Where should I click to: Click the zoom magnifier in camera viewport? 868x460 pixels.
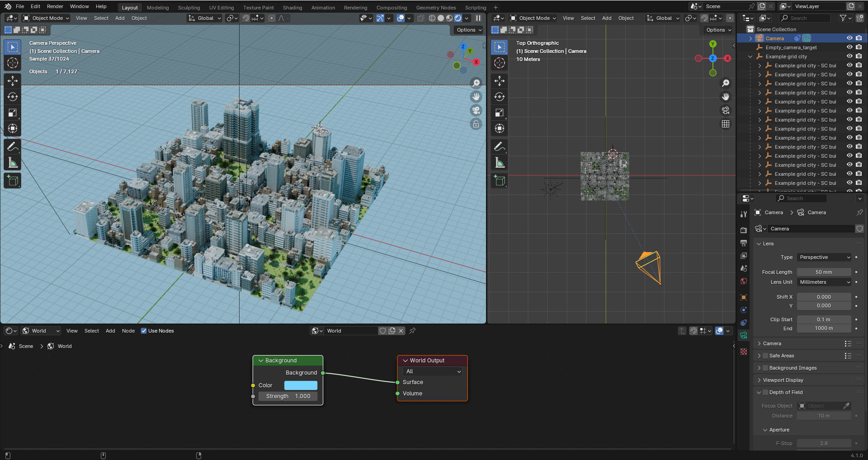pos(476,83)
